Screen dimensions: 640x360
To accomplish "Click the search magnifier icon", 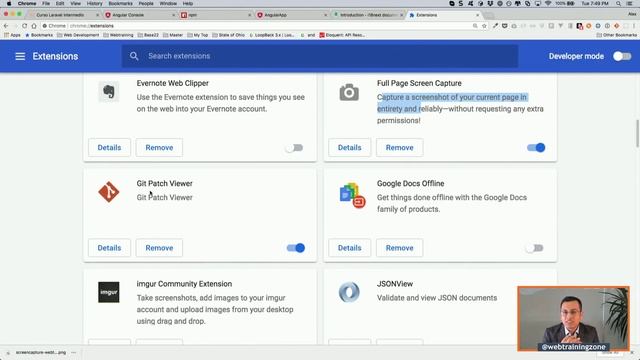I will [x=134, y=56].
